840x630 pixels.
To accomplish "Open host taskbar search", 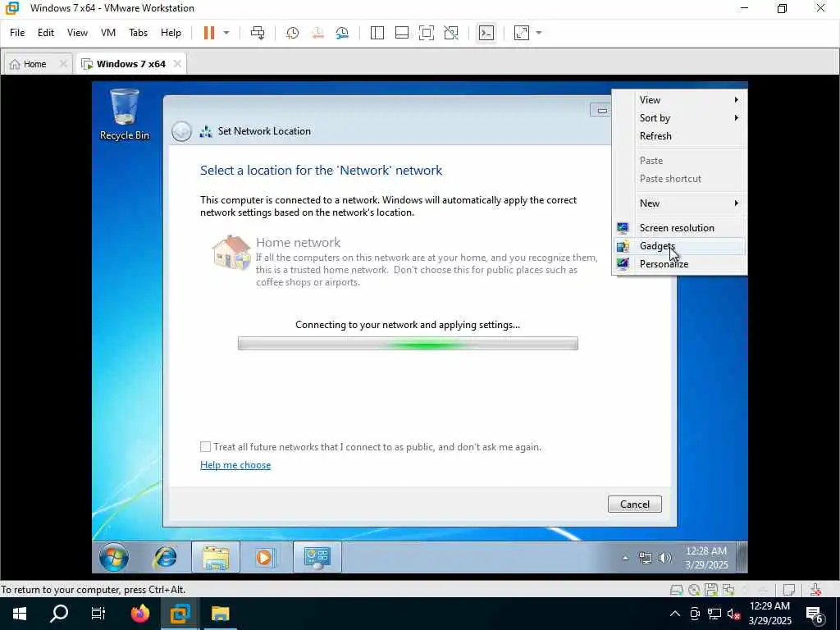I will point(59,614).
